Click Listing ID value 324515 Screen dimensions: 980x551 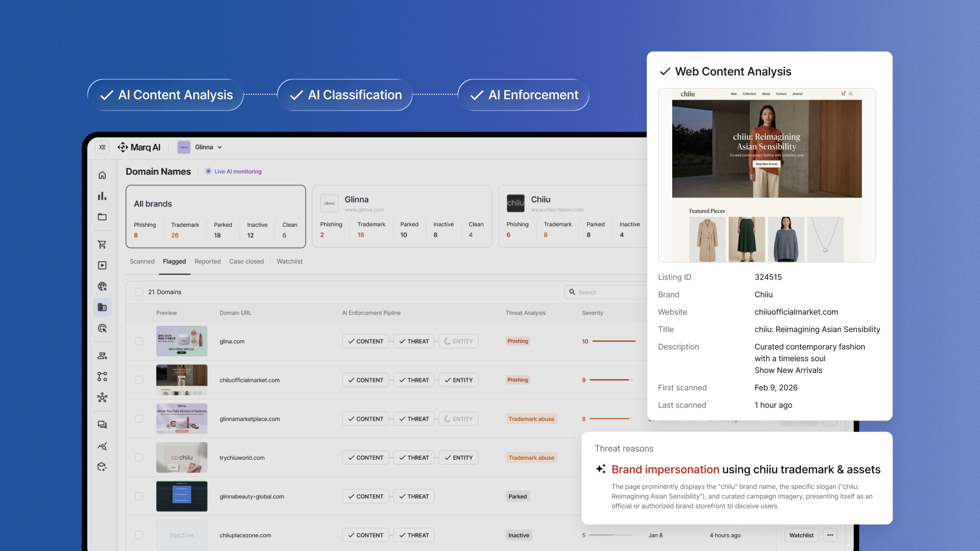768,278
